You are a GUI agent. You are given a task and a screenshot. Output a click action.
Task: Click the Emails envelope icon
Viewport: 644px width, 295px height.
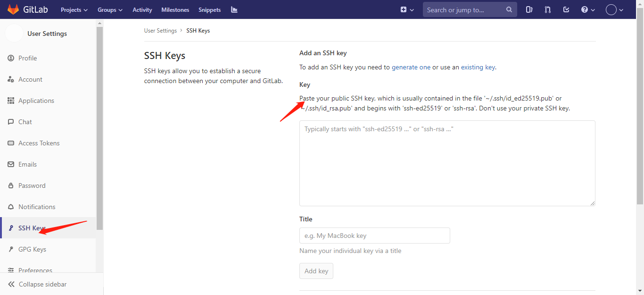tap(11, 164)
